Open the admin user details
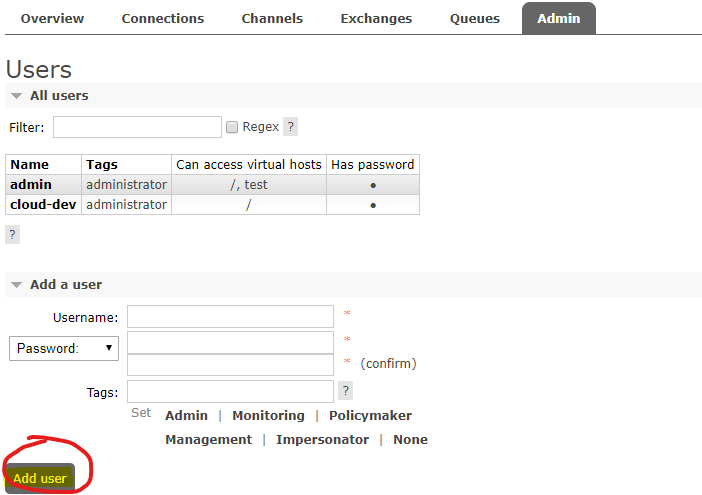 pyautogui.click(x=30, y=185)
